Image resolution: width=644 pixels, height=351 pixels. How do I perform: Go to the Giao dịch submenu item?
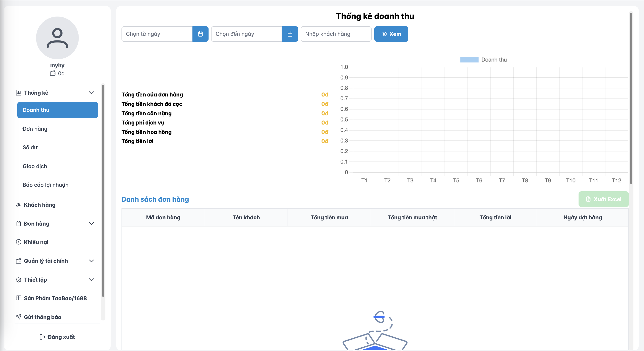[35, 166]
